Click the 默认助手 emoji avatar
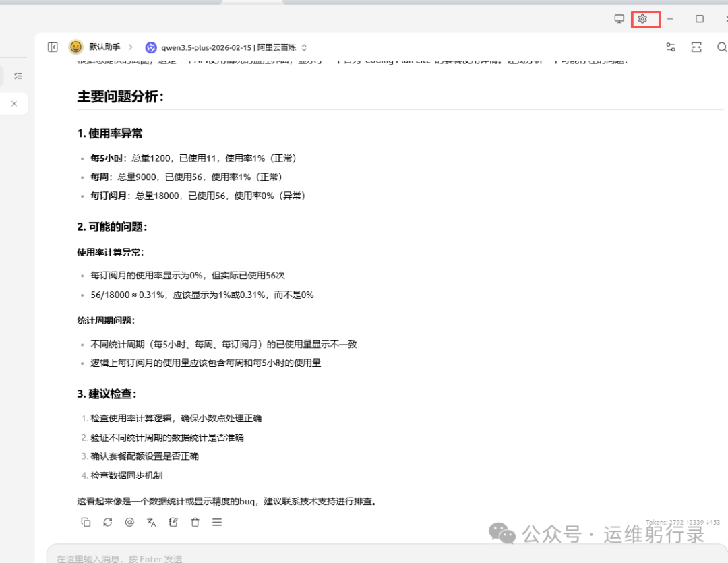 [76, 47]
